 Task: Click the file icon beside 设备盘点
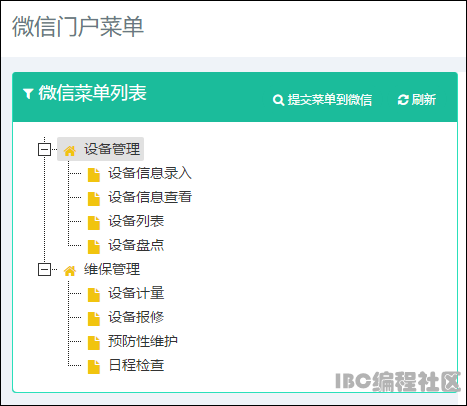coord(94,247)
